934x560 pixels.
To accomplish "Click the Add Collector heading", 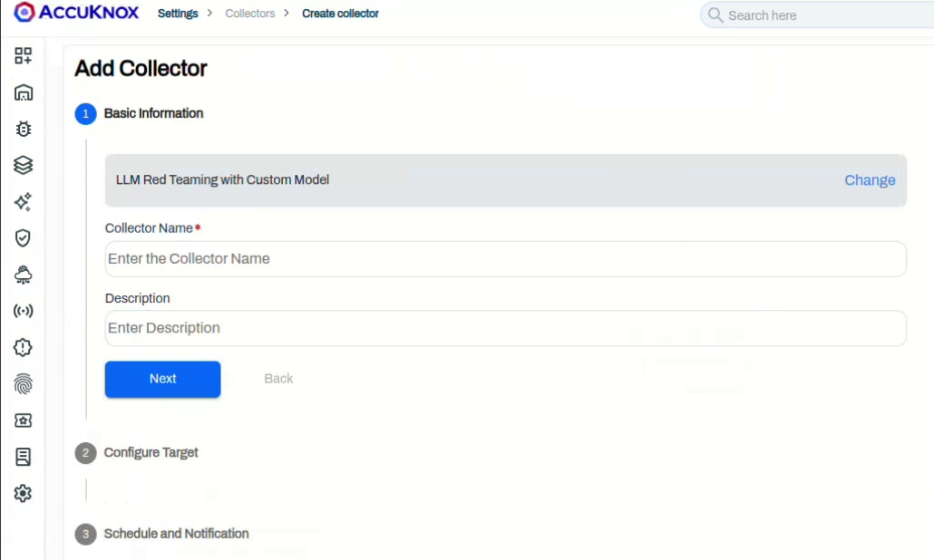I will pyautogui.click(x=141, y=69).
